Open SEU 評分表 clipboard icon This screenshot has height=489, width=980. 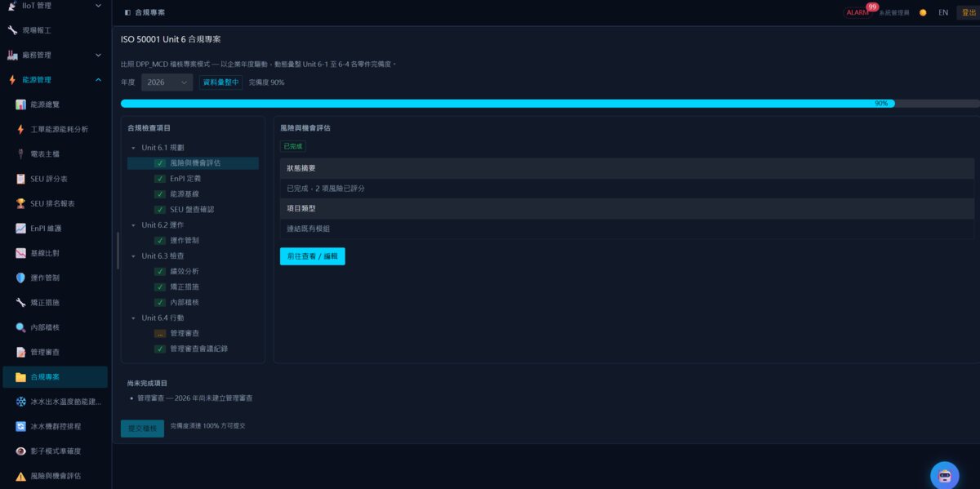[20, 179]
